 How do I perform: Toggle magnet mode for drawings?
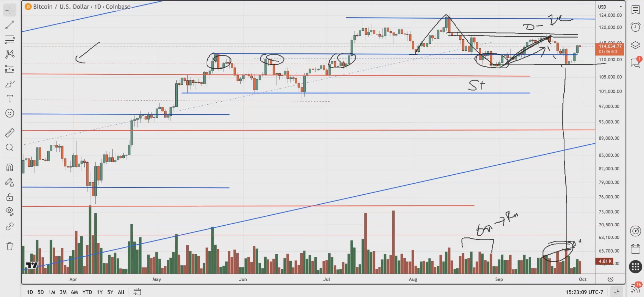[x=10, y=167]
